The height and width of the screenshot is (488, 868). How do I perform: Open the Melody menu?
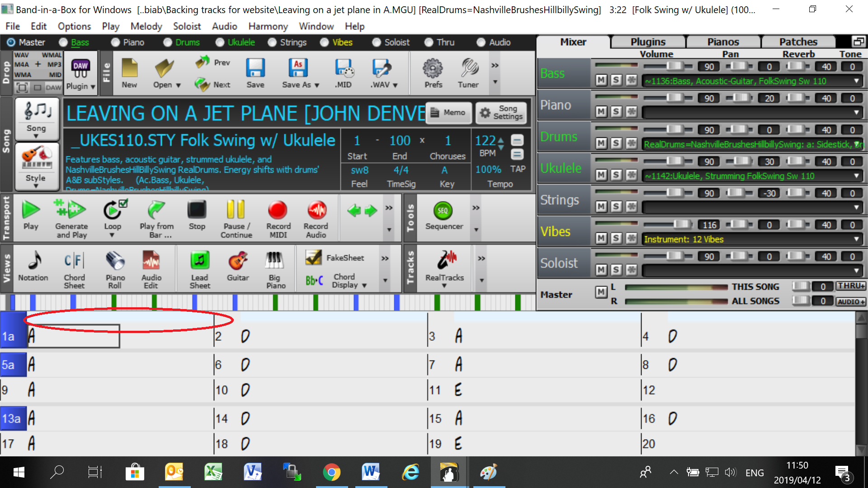pyautogui.click(x=146, y=26)
